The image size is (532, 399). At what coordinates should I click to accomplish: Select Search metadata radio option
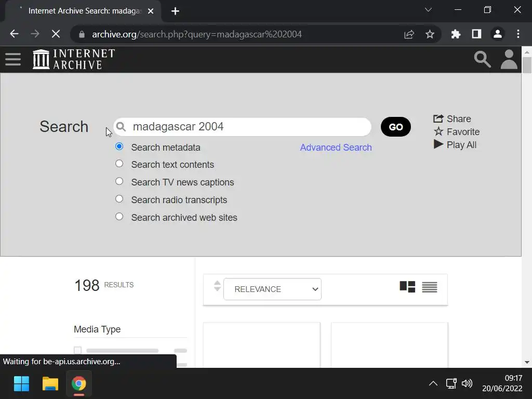pos(119,146)
